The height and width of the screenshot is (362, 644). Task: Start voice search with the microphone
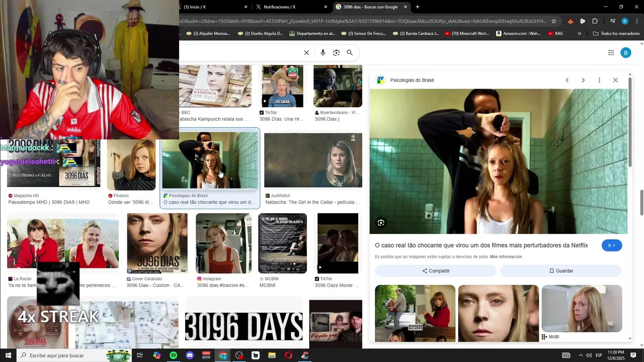click(x=323, y=53)
